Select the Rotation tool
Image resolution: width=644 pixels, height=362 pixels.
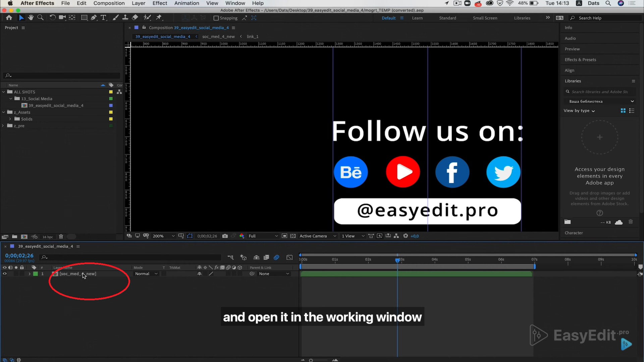tap(52, 18)
